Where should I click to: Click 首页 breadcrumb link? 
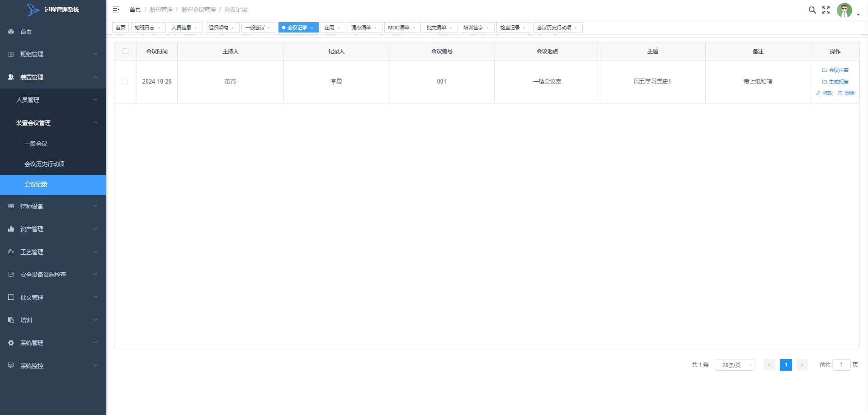[x=135, y=9]
